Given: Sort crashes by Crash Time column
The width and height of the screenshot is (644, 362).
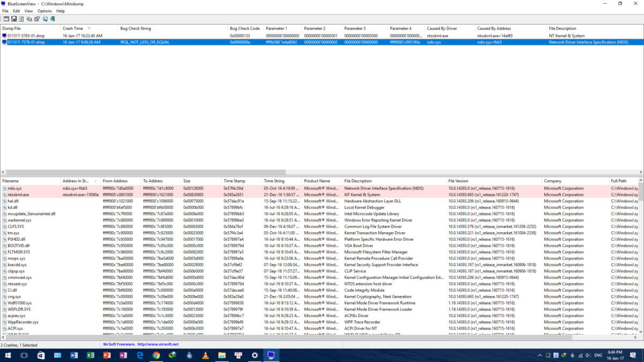Looking at the screenshot, I should pyautogui.click(x=73, y=28).
